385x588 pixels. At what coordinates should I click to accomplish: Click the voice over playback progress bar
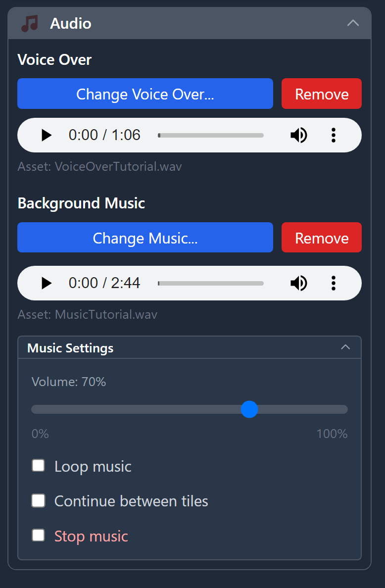point(210,135)
